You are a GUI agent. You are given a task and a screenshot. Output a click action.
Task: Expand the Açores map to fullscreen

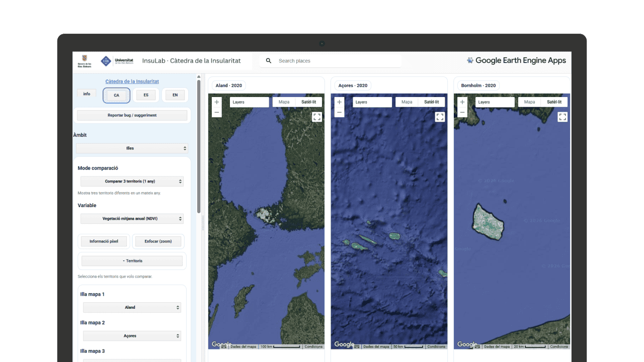[x=440, y=117]
